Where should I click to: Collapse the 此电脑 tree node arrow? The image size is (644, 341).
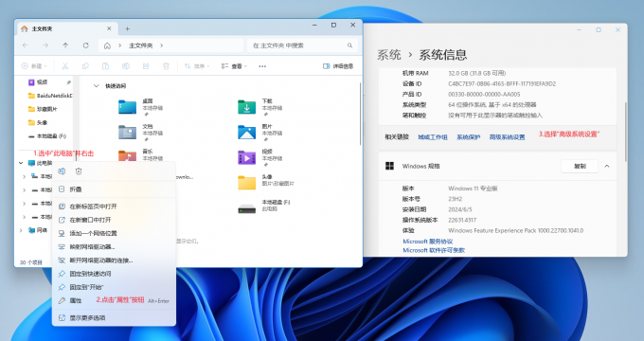click(x=21, y=163)
